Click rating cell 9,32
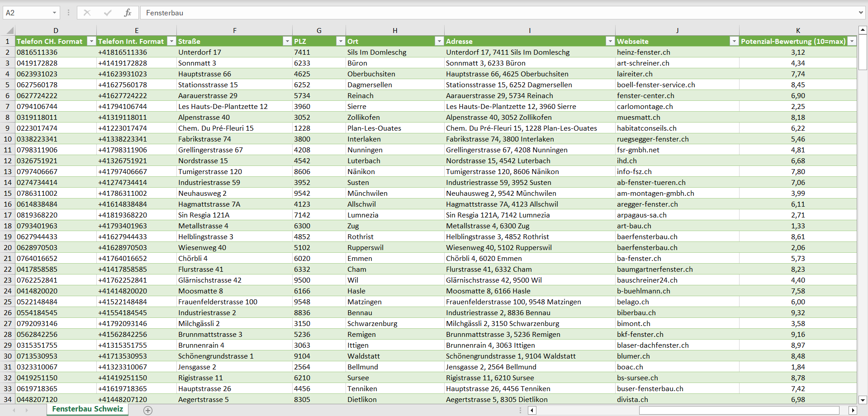The width and height of the screenshot is (868, 416). pyautogui.click(x=798, y=312)
